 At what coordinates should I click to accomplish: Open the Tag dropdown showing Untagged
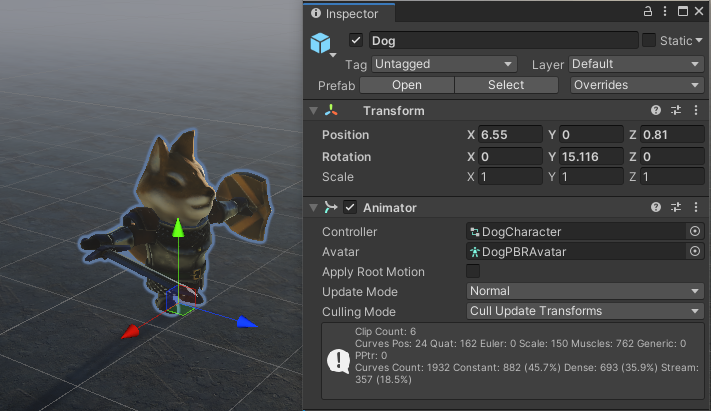[x=444, y=64]
